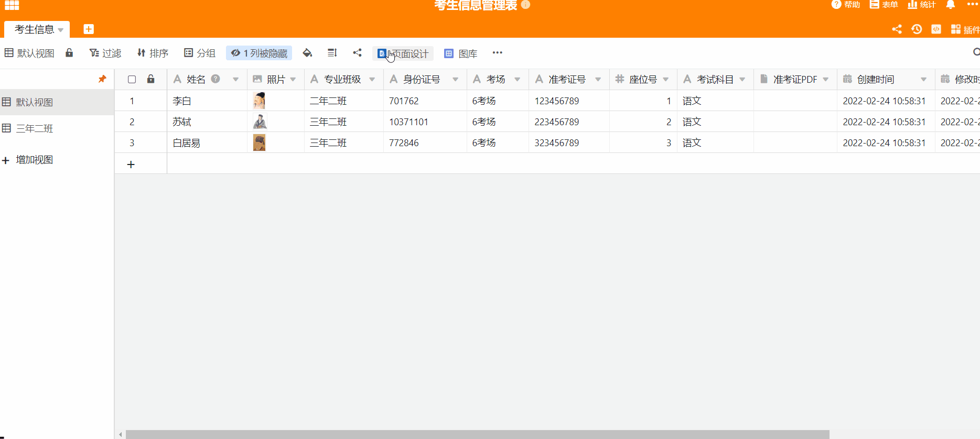Image resolution: width=980 pixels, height=439 pixels.
Task: Show hidden columns via 1 列被隐藏
Action: point(259,53)
